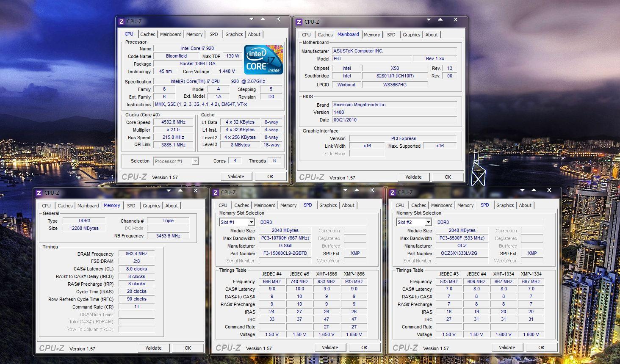This screenshot has width=620, height=364.
Task: Open the Memory tab in the Slot #2 SPD window
Action: 465,205
